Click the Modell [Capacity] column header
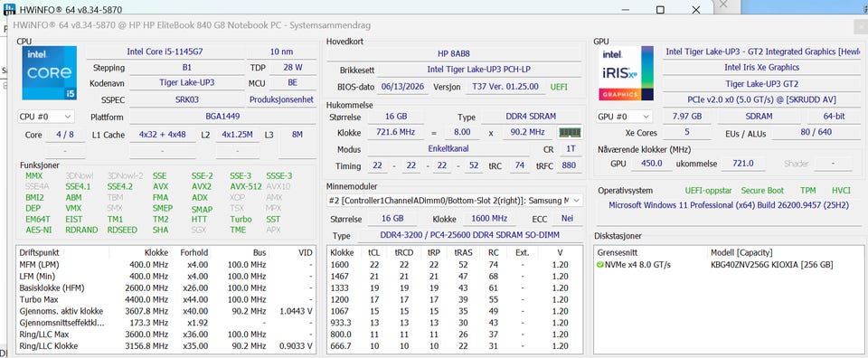Image resolution: width=868 pixels, height=358 pixels. point(741,252)
